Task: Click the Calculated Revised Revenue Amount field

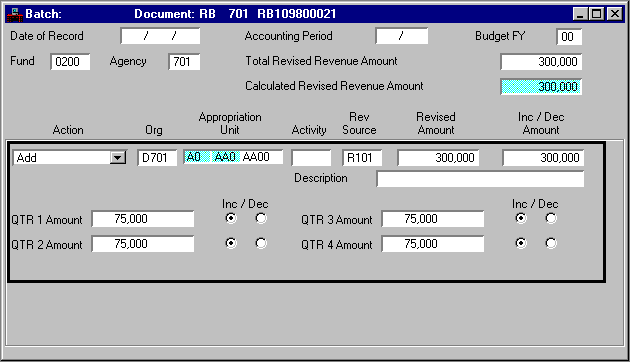Action: pyautogui.click(x=541, y=86)
